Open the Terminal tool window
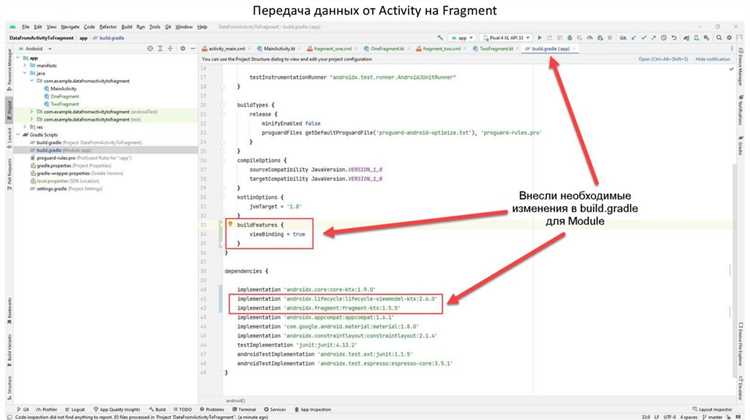750x420 pixels. (x=245, y=410)
